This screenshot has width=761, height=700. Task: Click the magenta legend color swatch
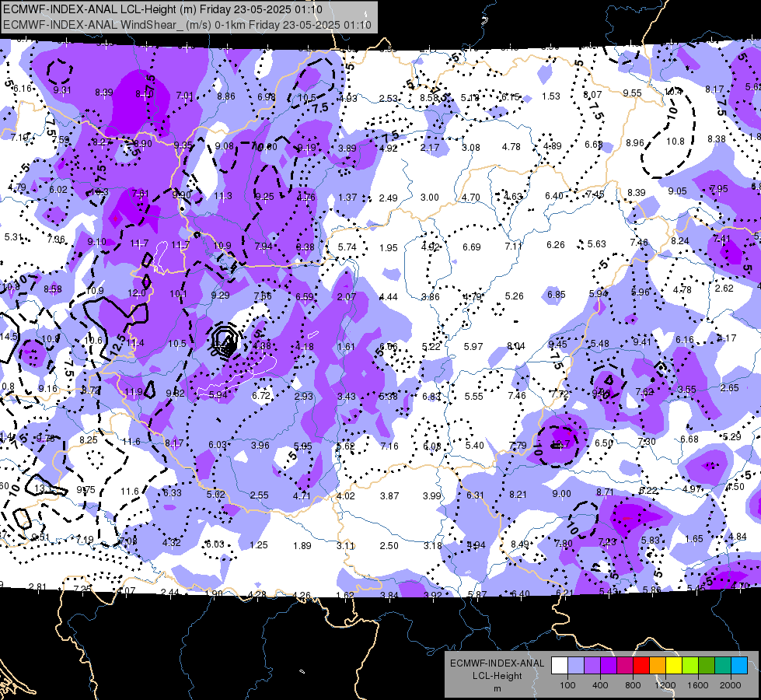pos(625,666)
